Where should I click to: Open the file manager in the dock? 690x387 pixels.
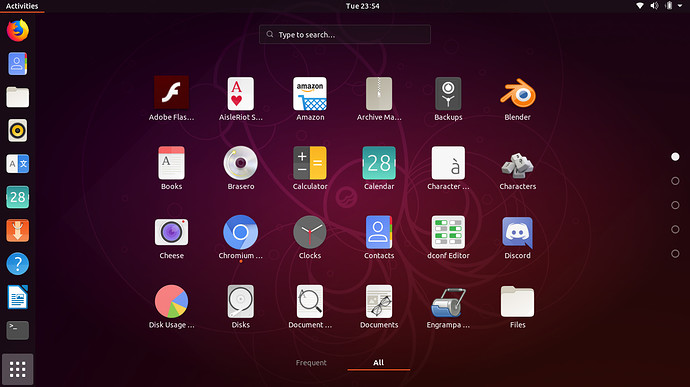tap(18, 97)
